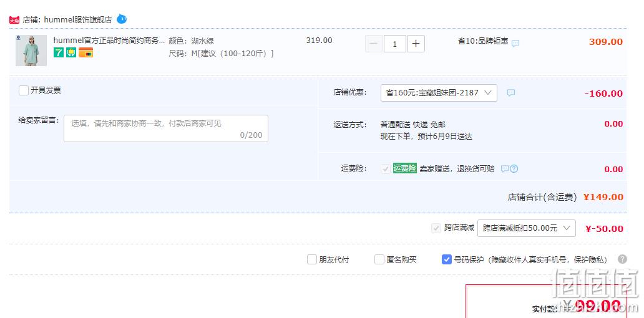Click the 卖家赠送，退换货可赔 text
This screenshot has width=644, height=318.
point(457,169)
